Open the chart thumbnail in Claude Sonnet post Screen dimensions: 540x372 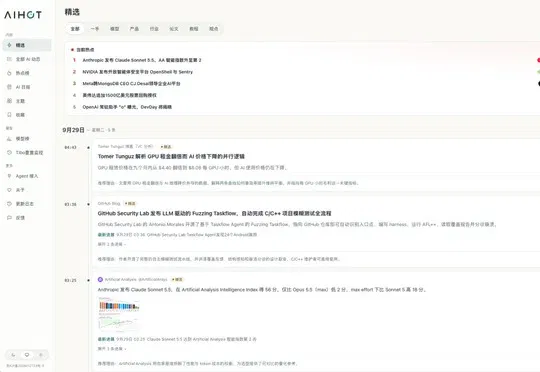point(119,314)
